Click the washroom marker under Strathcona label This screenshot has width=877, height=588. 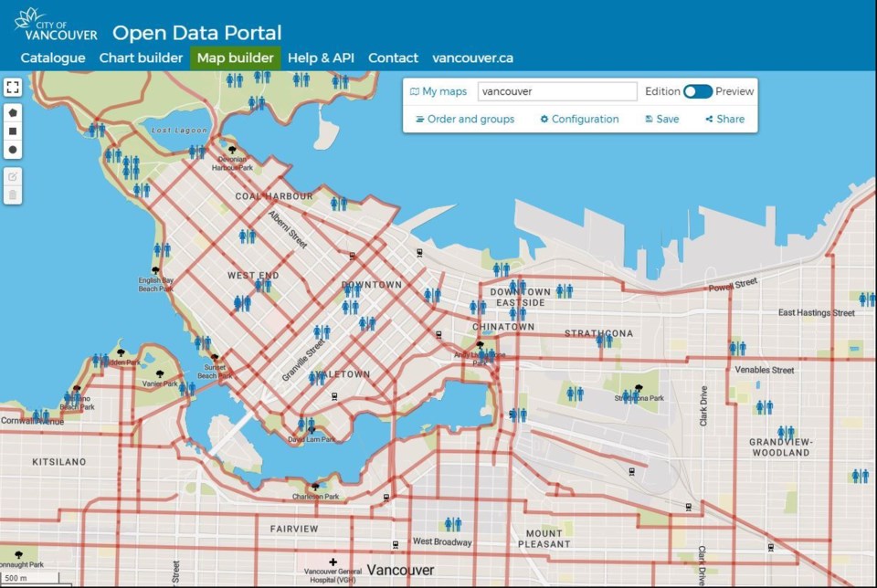pyautogui.click(x=604, y=341)
